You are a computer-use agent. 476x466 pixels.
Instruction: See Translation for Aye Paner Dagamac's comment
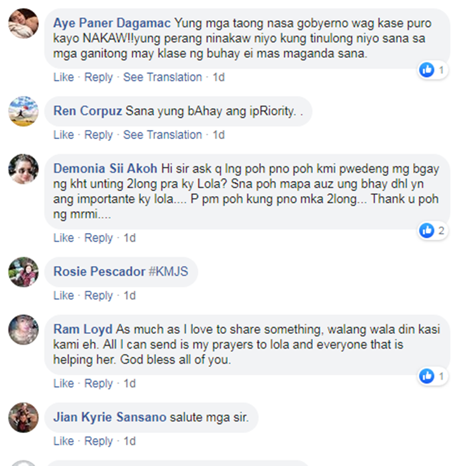click(162, 77)
